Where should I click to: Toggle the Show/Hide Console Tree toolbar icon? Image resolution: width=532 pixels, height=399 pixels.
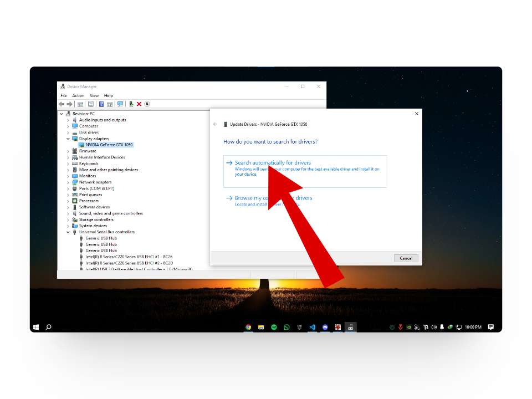80,104
